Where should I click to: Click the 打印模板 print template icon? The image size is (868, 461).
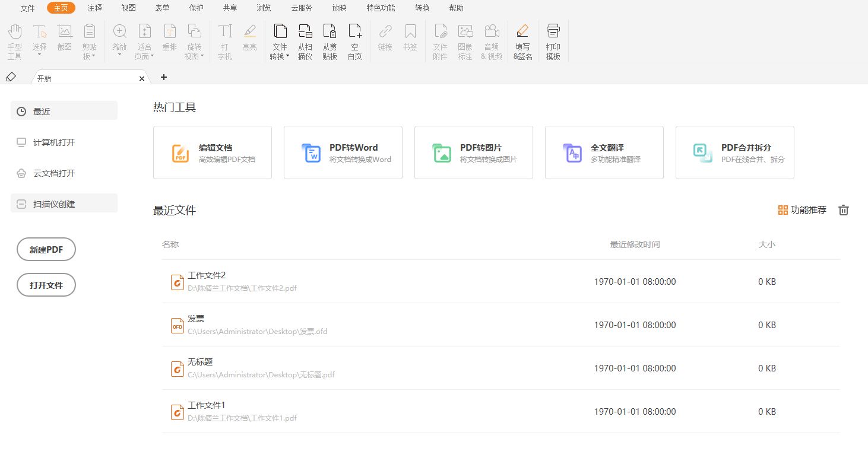coord(552,40)
